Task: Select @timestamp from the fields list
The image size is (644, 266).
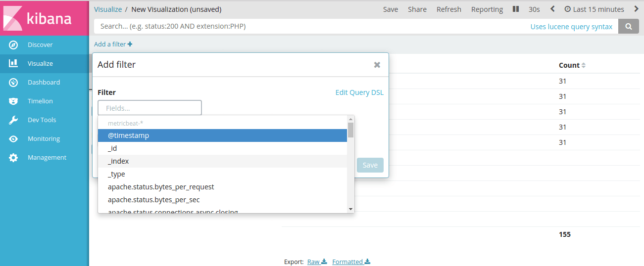Action: pos(222,135)
